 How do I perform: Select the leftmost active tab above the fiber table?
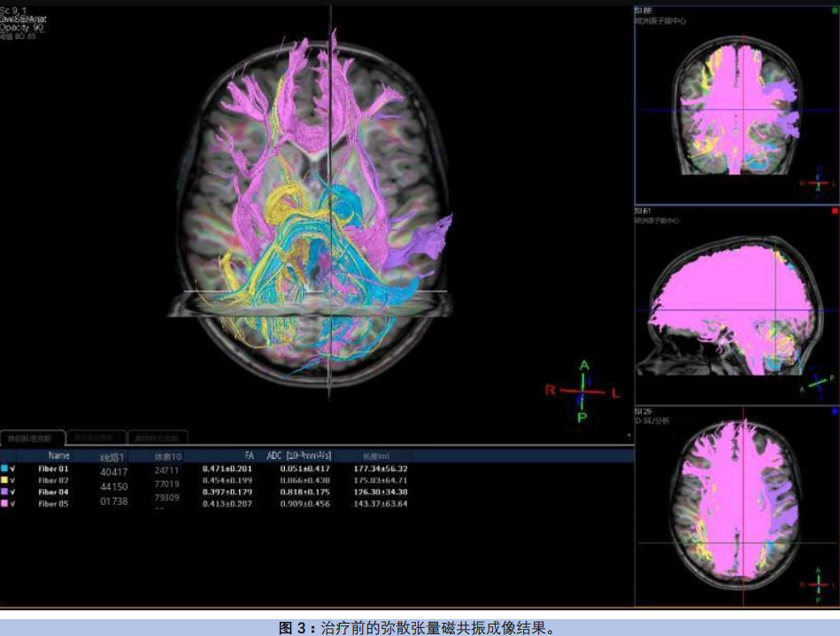pyautogui.click(x=32, y=438)
